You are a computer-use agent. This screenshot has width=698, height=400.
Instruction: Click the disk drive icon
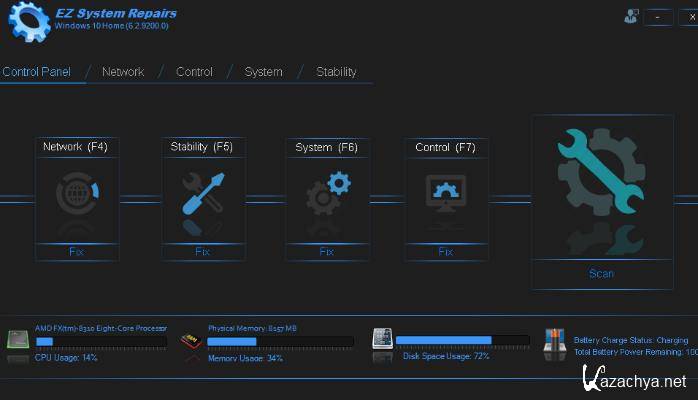tap(383, 339)
